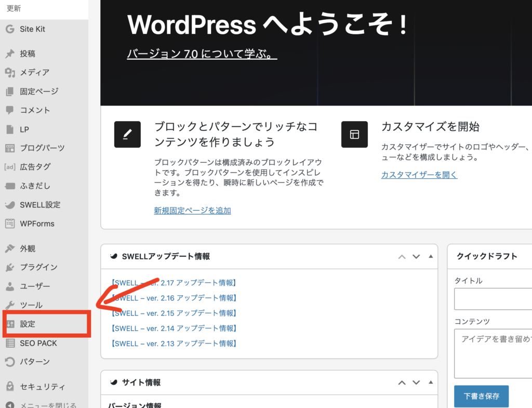Open SWELL ver. 2.16 アップデート情報 link

174,298
